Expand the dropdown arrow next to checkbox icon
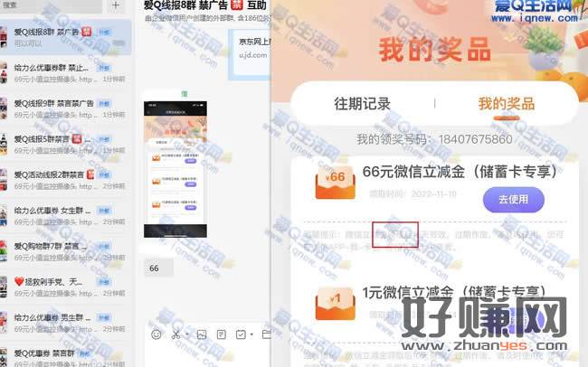 click(x=251, y=335)
